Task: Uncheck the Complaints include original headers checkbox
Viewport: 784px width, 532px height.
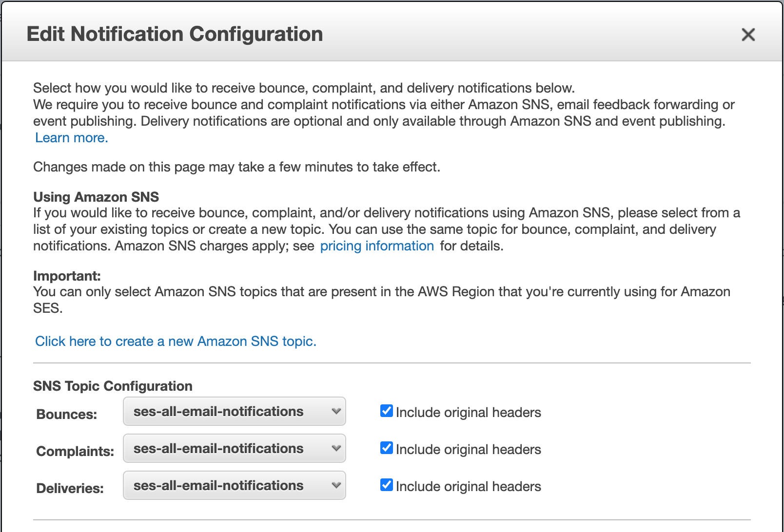Action: click(x=387, y=448)
